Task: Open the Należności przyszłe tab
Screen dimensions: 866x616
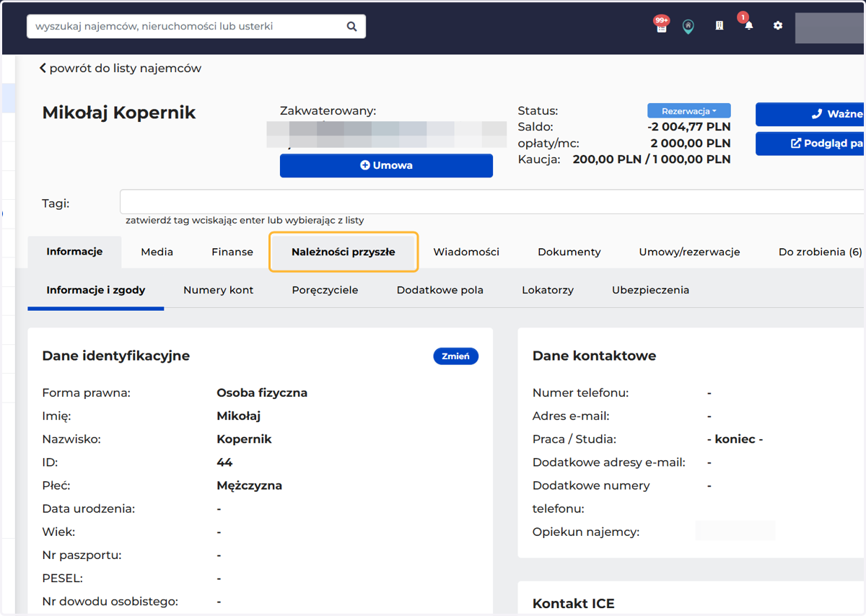Action: click(x=344, y=252)
